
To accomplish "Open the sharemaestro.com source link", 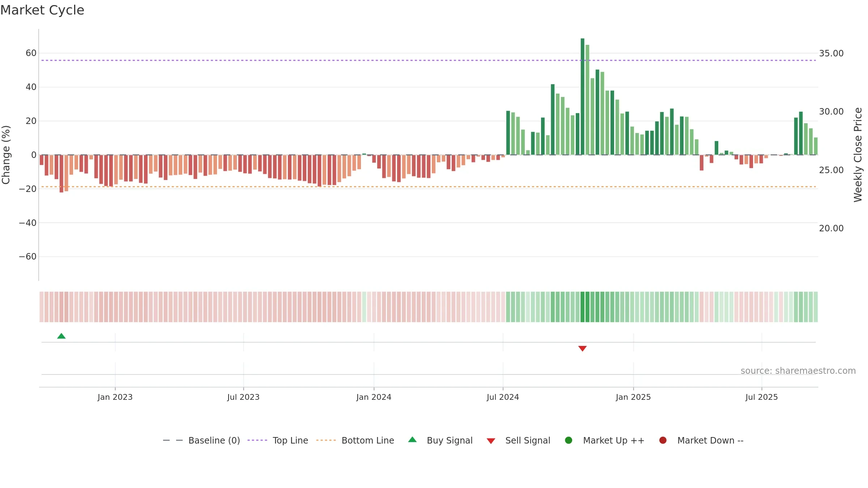I will click(798, 371).
